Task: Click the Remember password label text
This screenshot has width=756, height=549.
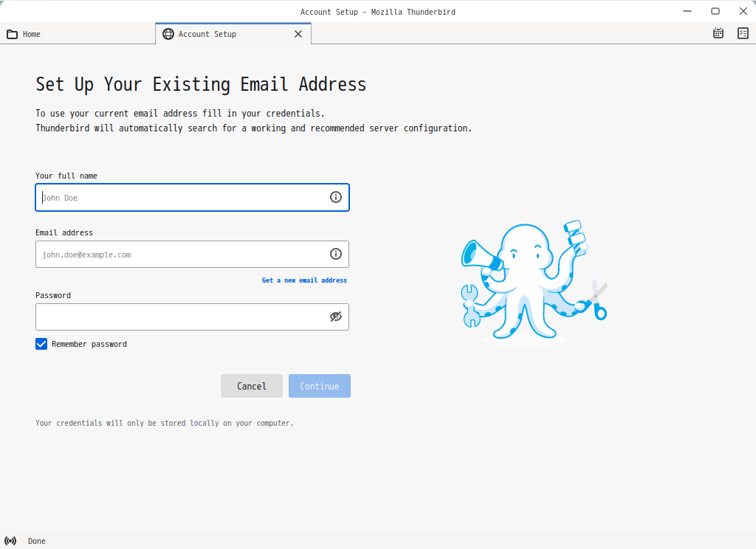Action: (x=89, y=344)
